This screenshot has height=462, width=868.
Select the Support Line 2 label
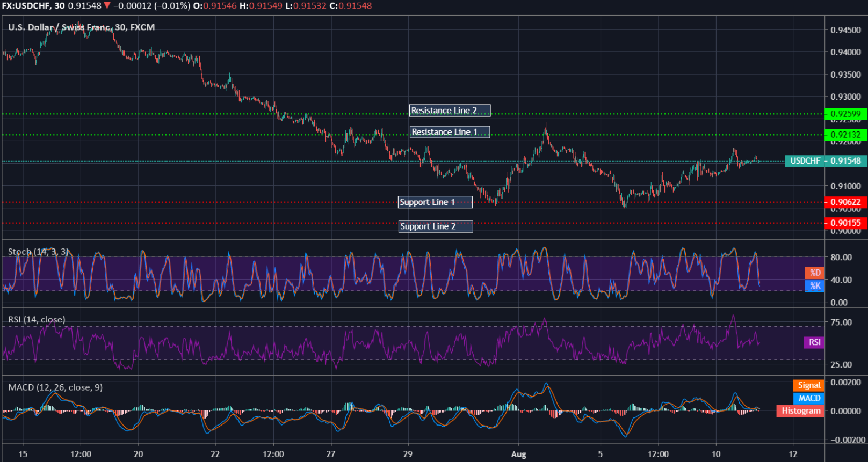point(436,226)
